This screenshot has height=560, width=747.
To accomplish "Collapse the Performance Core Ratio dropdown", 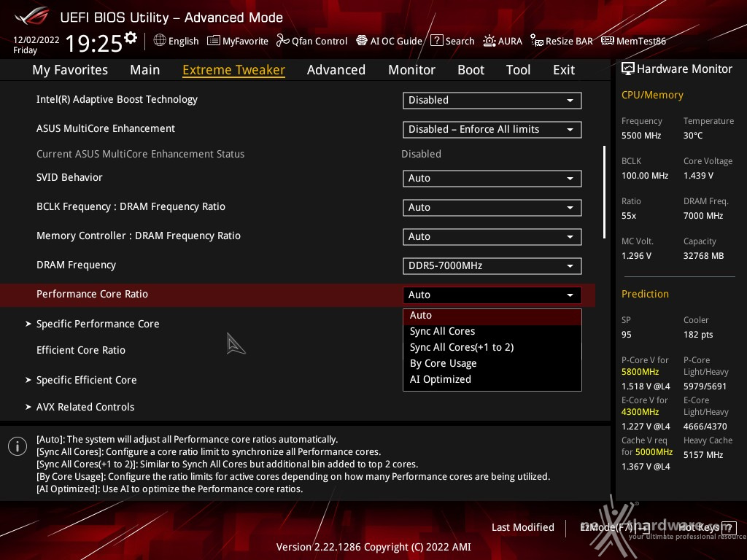I will click(492, 295).
